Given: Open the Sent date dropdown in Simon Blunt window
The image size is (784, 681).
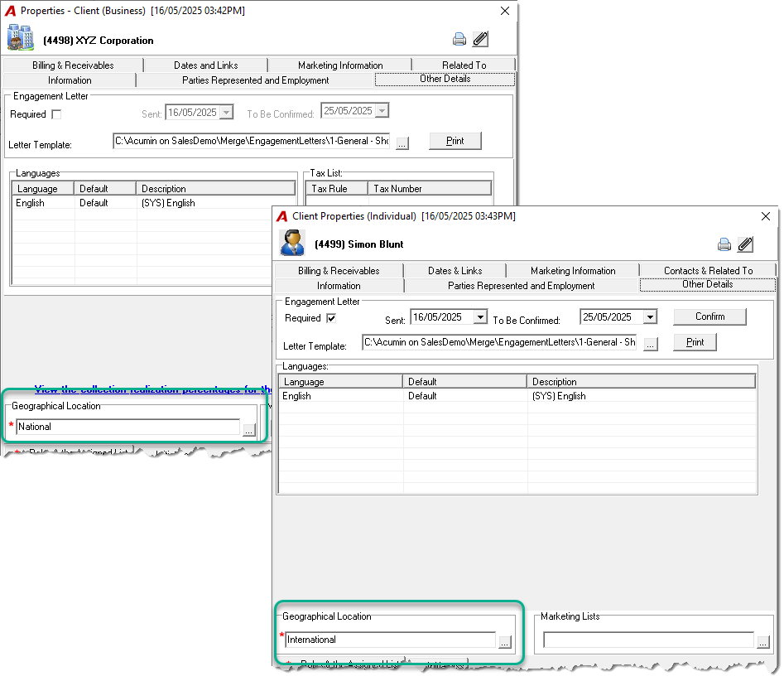Looking at the screenshot, I should click(x=480, y=317).
